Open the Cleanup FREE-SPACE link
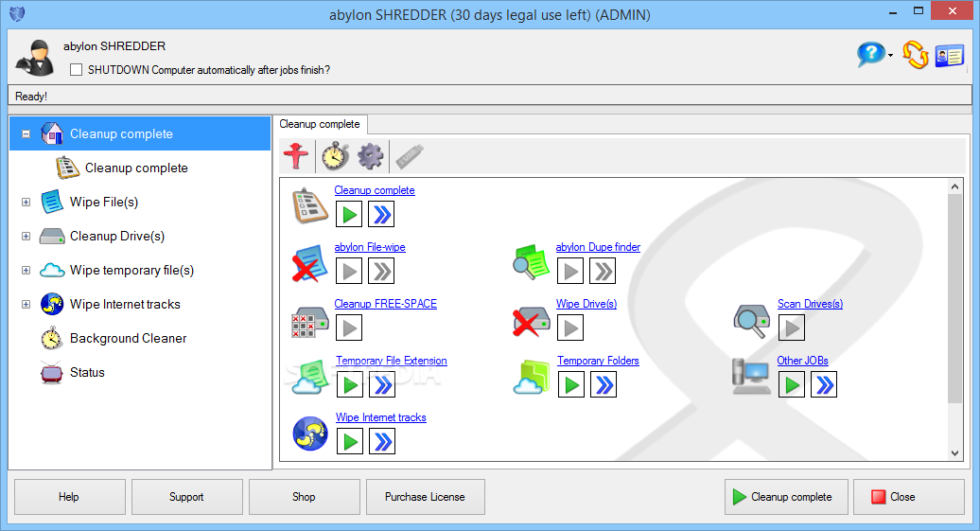This screenshot has width=980, height=531. [385, 304]
